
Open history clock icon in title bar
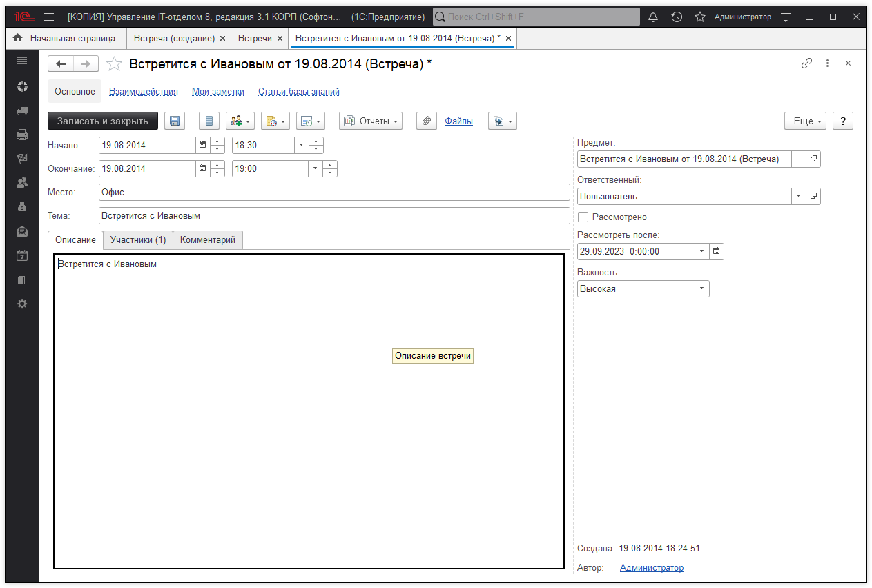(x=677, y=17)
